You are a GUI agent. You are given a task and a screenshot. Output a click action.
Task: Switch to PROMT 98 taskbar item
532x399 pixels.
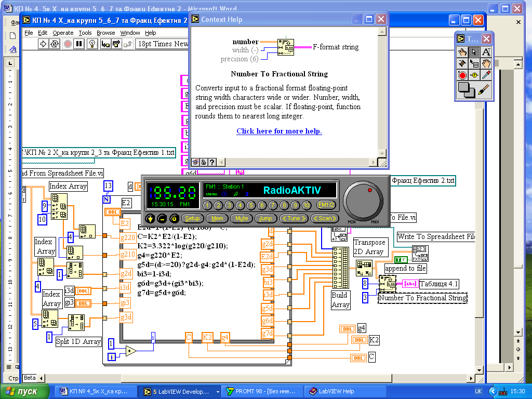click(x=261, y=392)
